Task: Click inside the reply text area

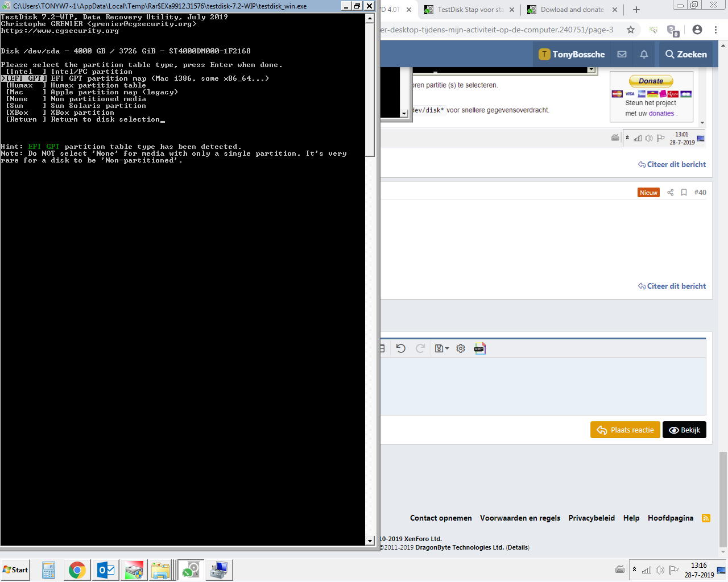Action: click(543, 386)
